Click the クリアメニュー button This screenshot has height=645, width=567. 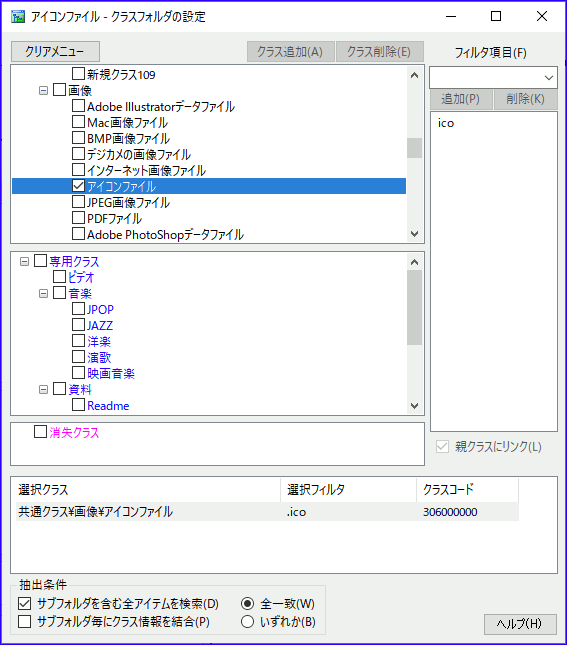point(55,51)
